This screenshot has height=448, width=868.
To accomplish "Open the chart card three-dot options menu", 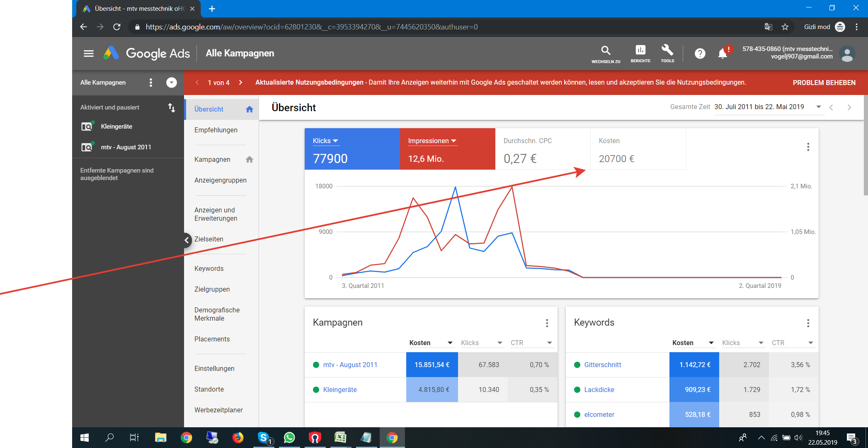I will tap(808, 147).
